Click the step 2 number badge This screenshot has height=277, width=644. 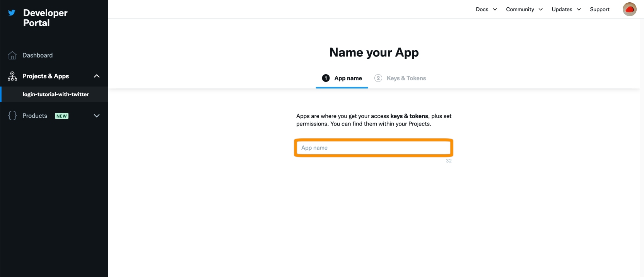378,78
